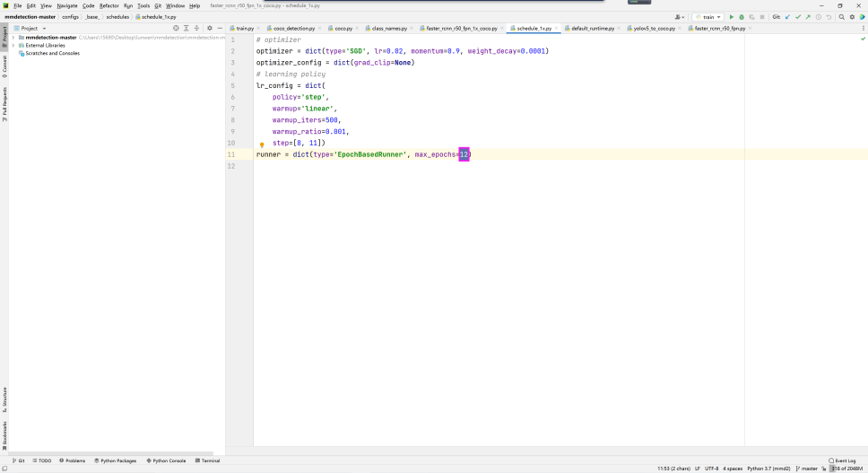Open Search Everywhere magnifier

841,17
